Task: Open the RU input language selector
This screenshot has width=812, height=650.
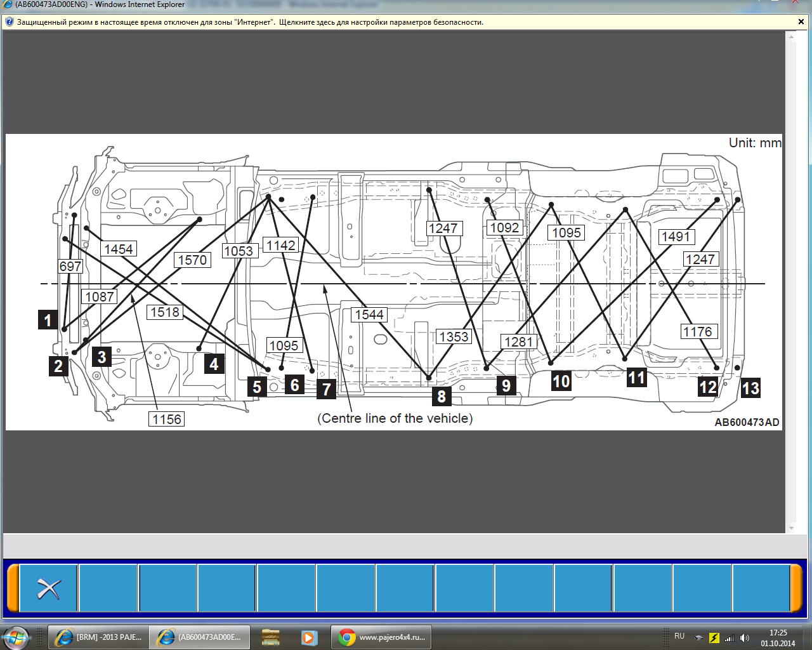Action: (679, 636)
